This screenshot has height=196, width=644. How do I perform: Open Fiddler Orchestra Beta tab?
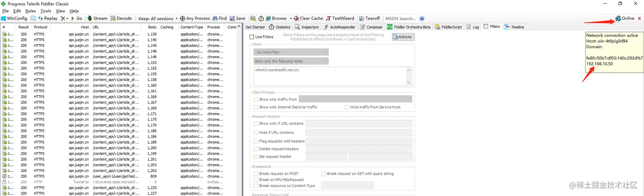(409, 27)
